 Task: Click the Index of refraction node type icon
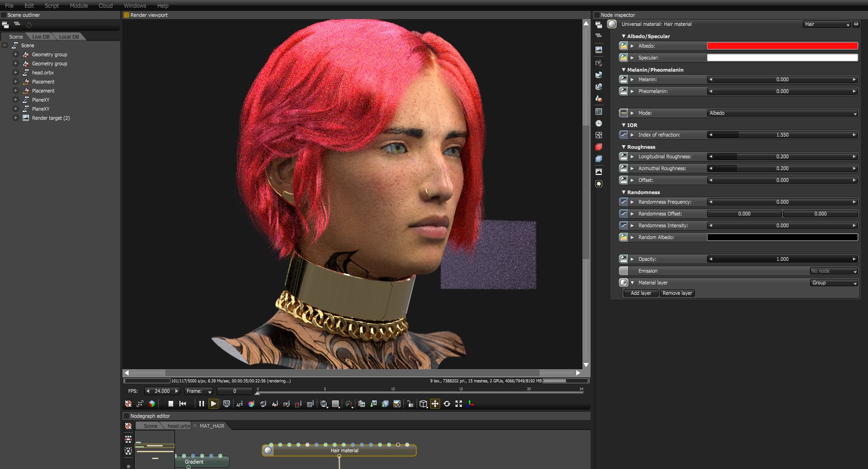click(x=624, y=135)
